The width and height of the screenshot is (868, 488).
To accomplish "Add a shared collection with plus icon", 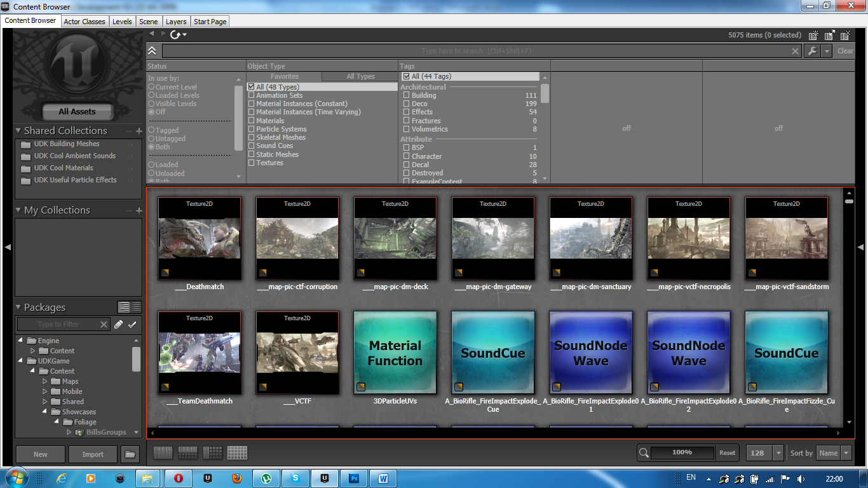I will [139, 131].
